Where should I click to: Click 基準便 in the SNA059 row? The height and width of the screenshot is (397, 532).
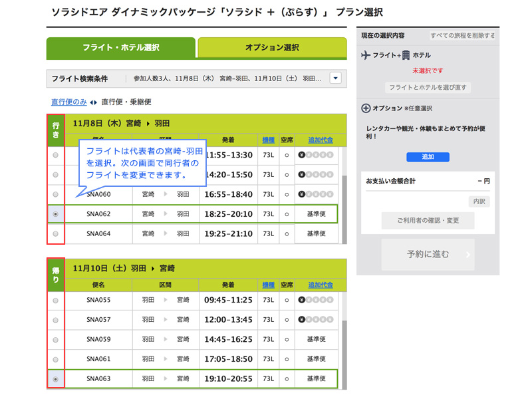(x=317, y=339)
